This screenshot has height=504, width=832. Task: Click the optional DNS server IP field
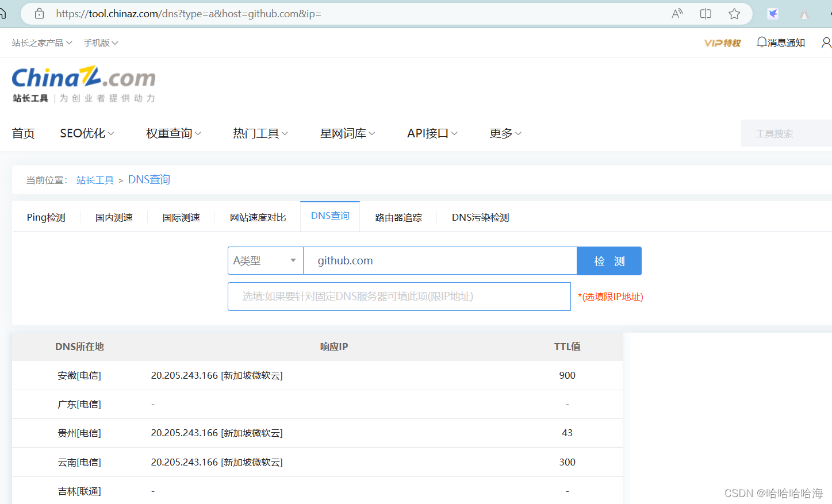coord(399,297)
